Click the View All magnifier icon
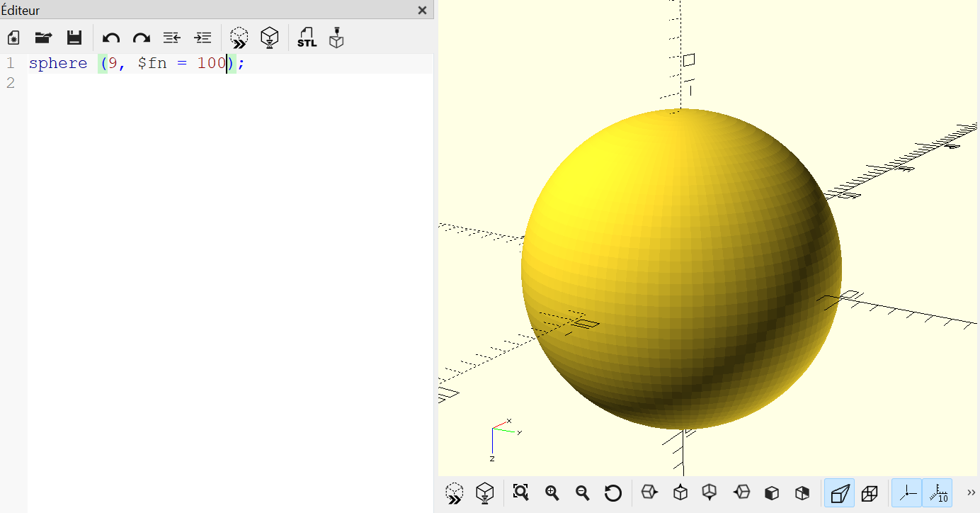Viewport: 980px width, 513px height. (x=520, y=492)
